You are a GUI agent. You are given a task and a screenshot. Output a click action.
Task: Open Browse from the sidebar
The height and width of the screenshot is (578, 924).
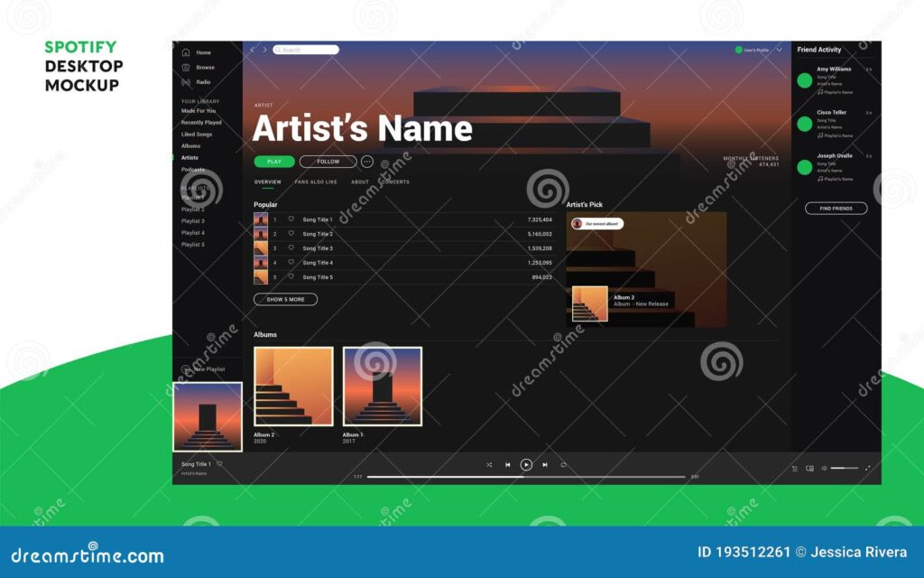pyautogui.click(x=198, y=67)
